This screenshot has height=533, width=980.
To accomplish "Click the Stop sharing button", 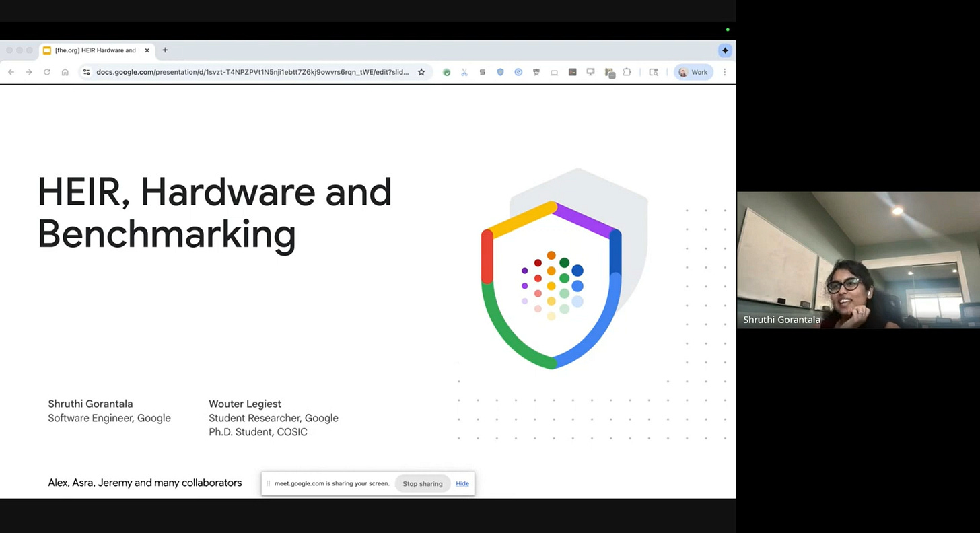I will [x=423, y=483].
